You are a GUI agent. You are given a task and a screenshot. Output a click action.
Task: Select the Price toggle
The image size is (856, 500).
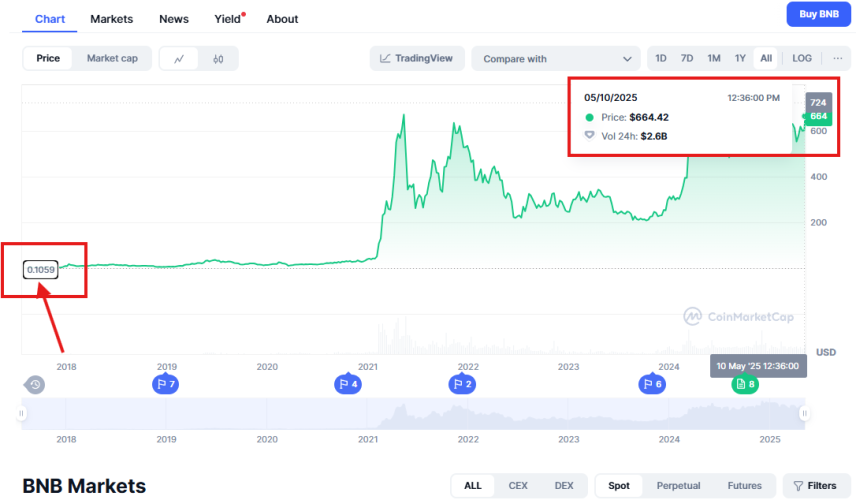pyautogui.click(x=48, y=58)
